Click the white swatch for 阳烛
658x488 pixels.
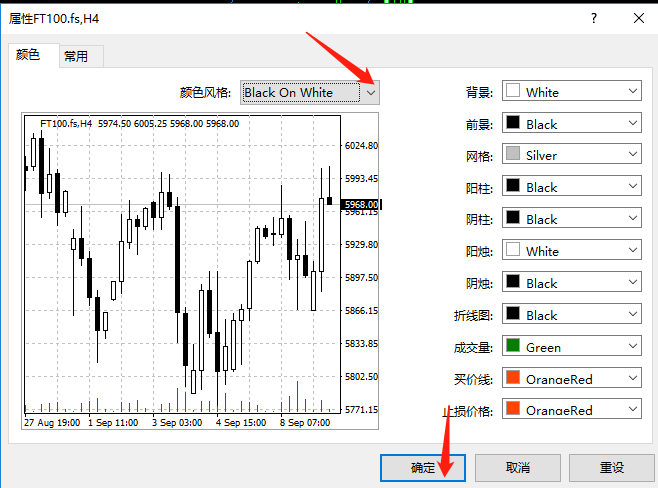click(x=513, y=250)
